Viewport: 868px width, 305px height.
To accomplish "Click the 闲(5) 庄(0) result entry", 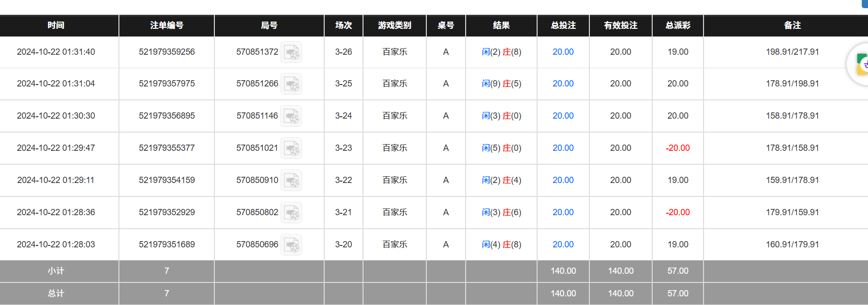I will click(x=501, y=148).
